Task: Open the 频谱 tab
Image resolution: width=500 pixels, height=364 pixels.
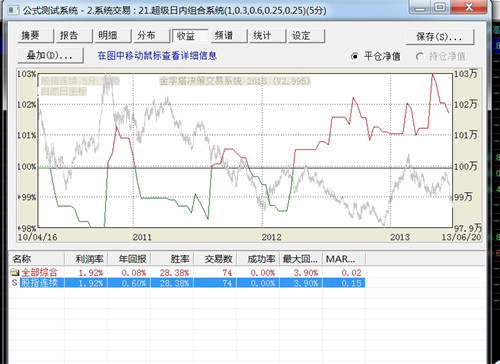Action: coord(229,35)
